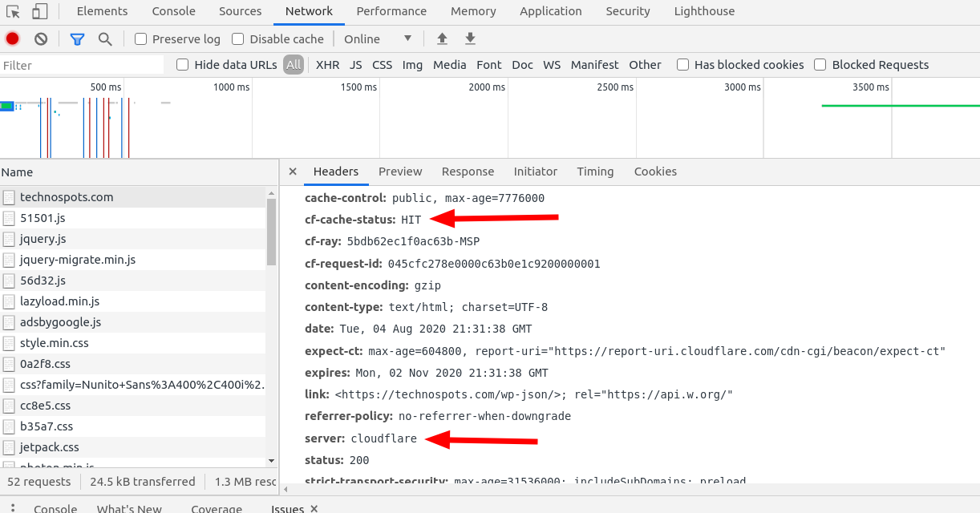Open the Lighthouse panel
980x513 pixels.
pos(704,11)
